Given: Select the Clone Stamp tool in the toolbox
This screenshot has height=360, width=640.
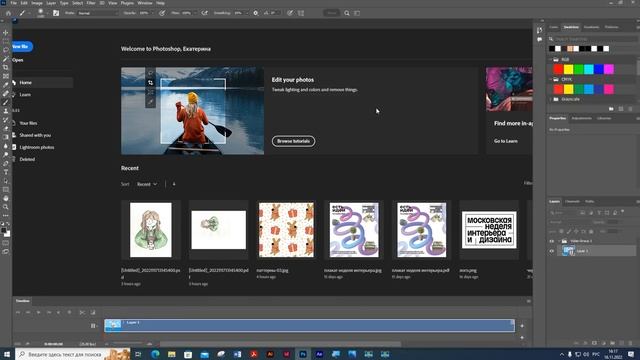Looking at the screenshot, I should pos(6,111).
